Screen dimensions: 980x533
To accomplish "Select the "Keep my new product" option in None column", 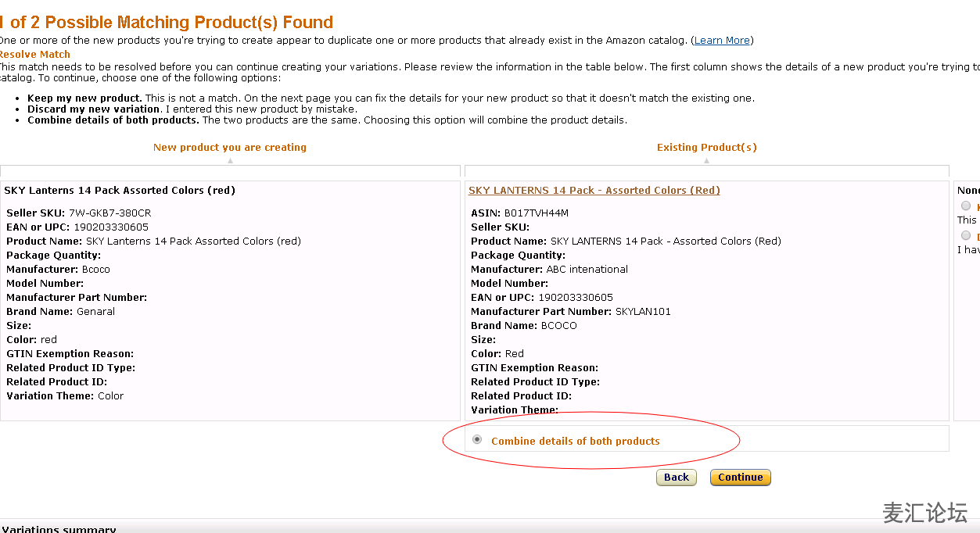I will click(966, 206).
